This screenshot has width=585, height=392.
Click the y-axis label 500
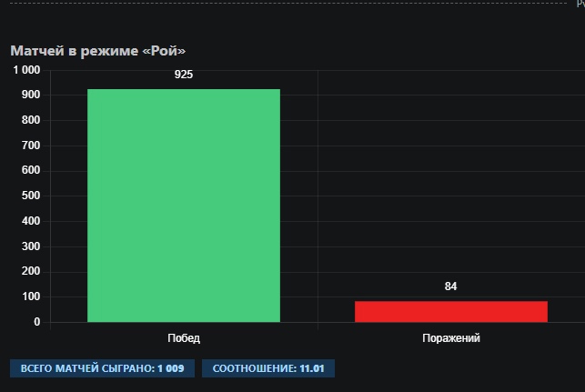tap(31, 196)
